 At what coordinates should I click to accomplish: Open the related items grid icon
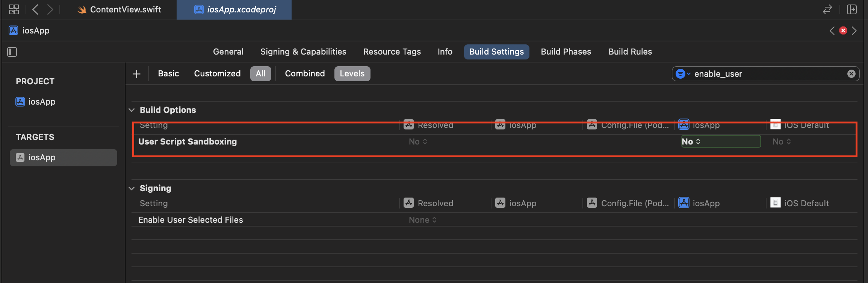(x=14, y=9)
